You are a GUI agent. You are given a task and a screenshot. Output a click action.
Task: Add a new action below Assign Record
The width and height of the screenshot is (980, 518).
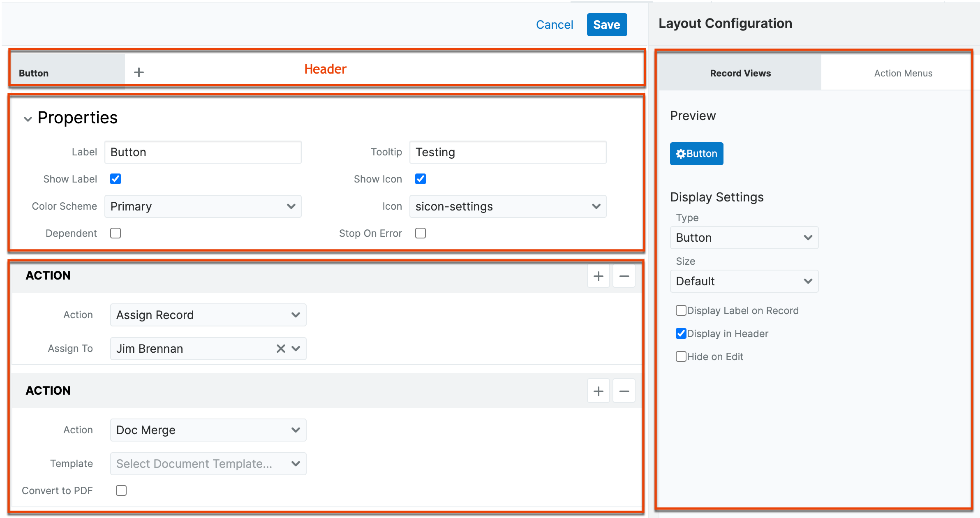(599, 276)
